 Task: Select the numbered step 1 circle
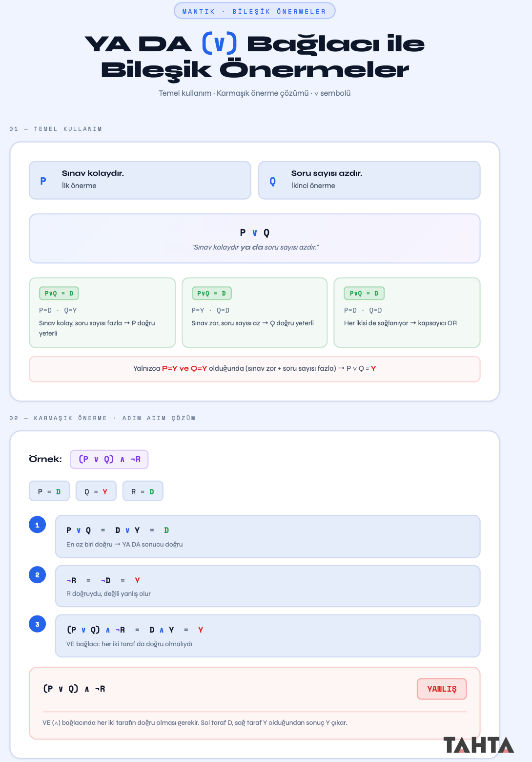(x=37, y=525)
